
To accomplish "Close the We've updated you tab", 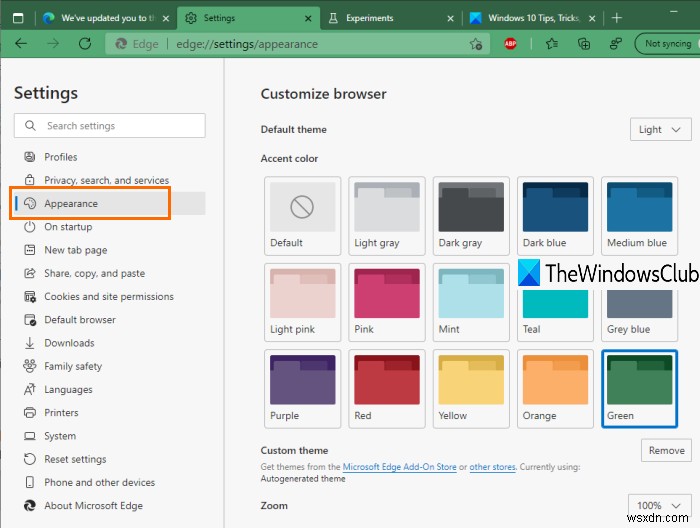I will click(x=166, y=18).
